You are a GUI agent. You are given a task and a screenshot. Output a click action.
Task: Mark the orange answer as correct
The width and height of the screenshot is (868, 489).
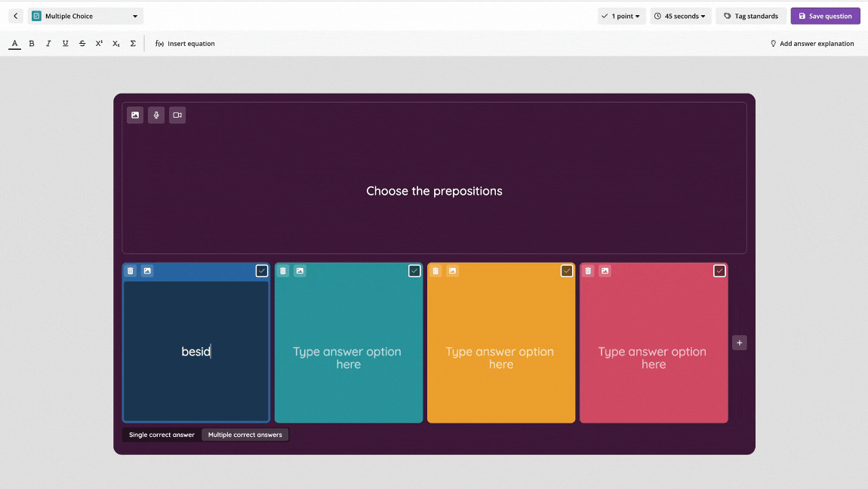point(567,271)
